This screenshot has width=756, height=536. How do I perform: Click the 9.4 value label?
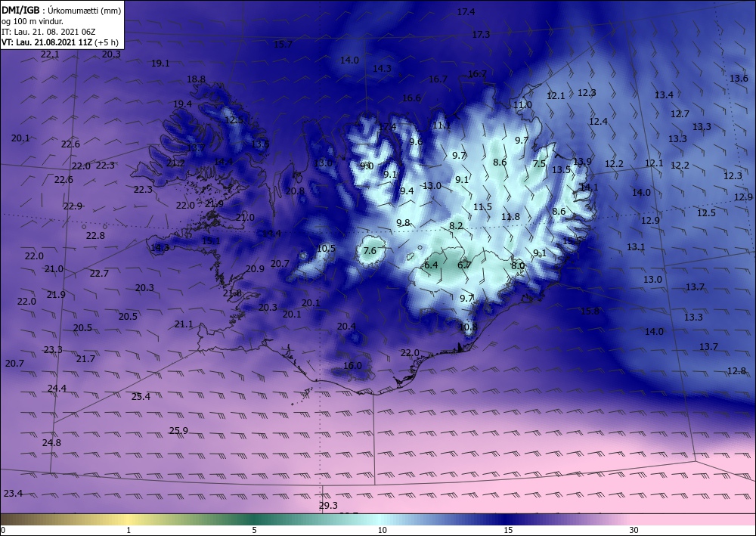click(407, 191)
